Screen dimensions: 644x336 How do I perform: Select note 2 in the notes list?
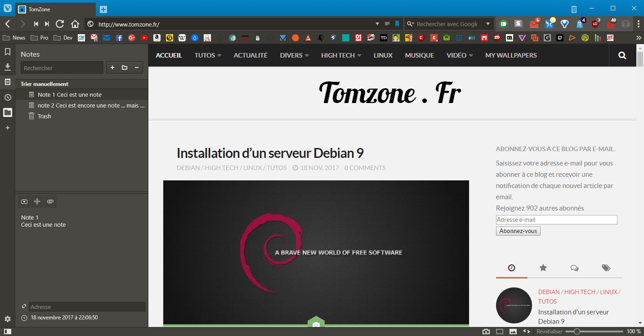pyautogui.click(x=82, y=105)
